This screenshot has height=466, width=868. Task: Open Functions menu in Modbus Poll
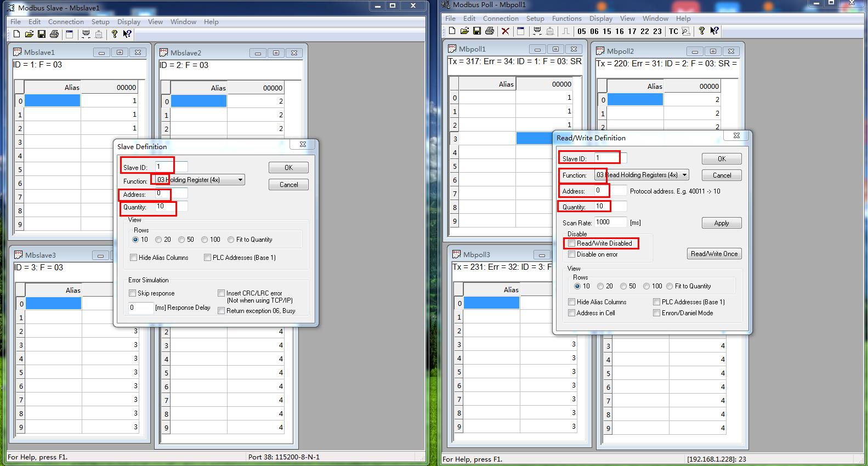566,18
